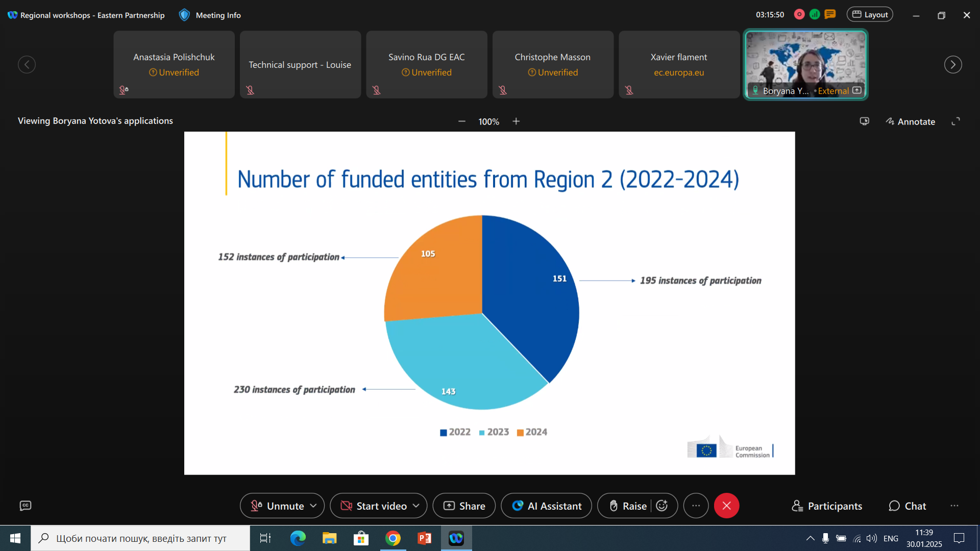Expand audio options arrow next to Unmute
The image size is (980, 551).
point(313,506)
